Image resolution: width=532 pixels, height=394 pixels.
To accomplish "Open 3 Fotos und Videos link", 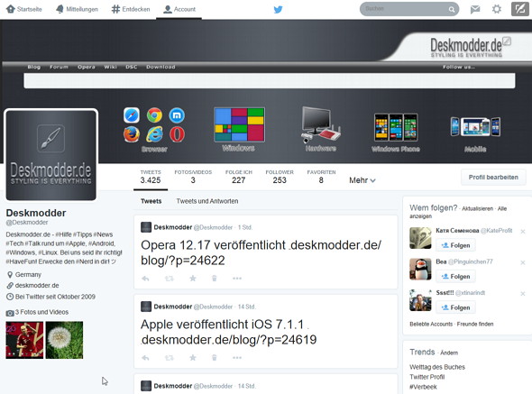I will coord(41,312).
